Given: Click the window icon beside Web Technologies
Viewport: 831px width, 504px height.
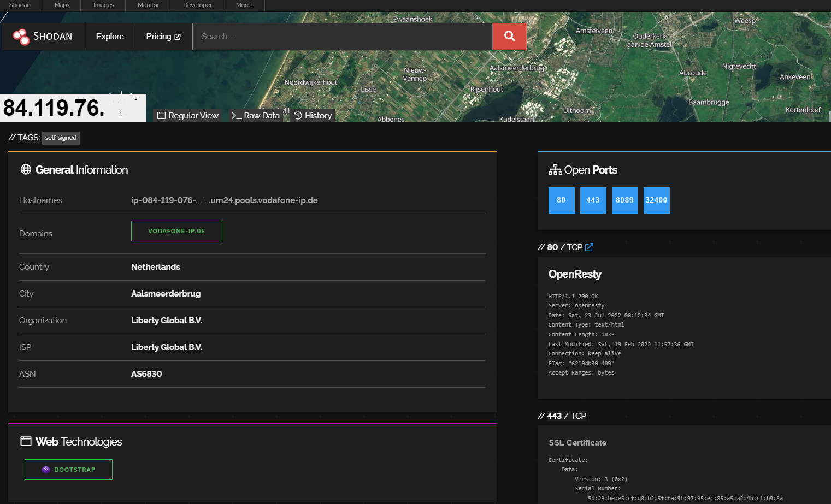Looking at the screenshot, I should (26, 441).
